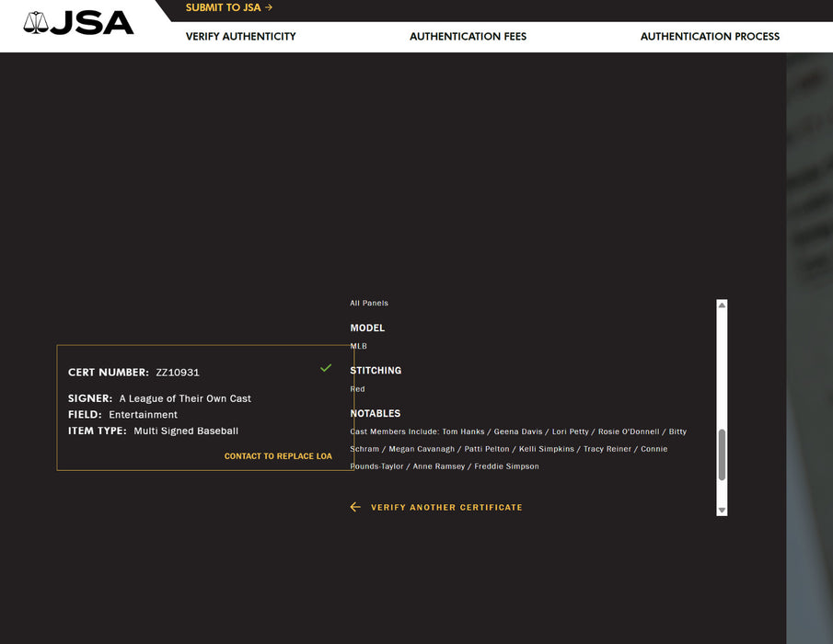Click the MLB model value
This screenshot has width=833, height=644.
[x=359, y=346]
